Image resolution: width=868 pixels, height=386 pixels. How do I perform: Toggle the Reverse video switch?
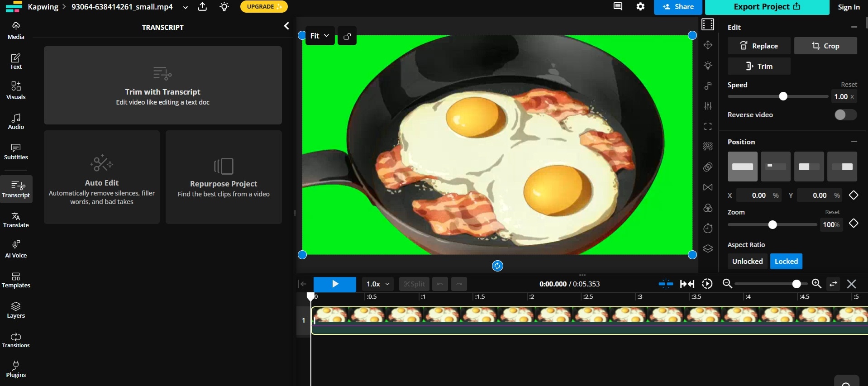845,115
